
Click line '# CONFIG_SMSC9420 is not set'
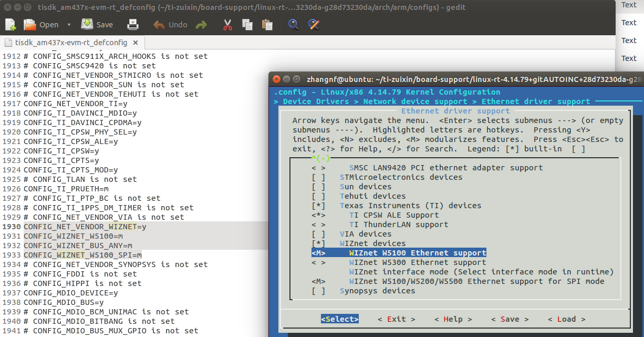pyautogui.click(x=90, y=66)
